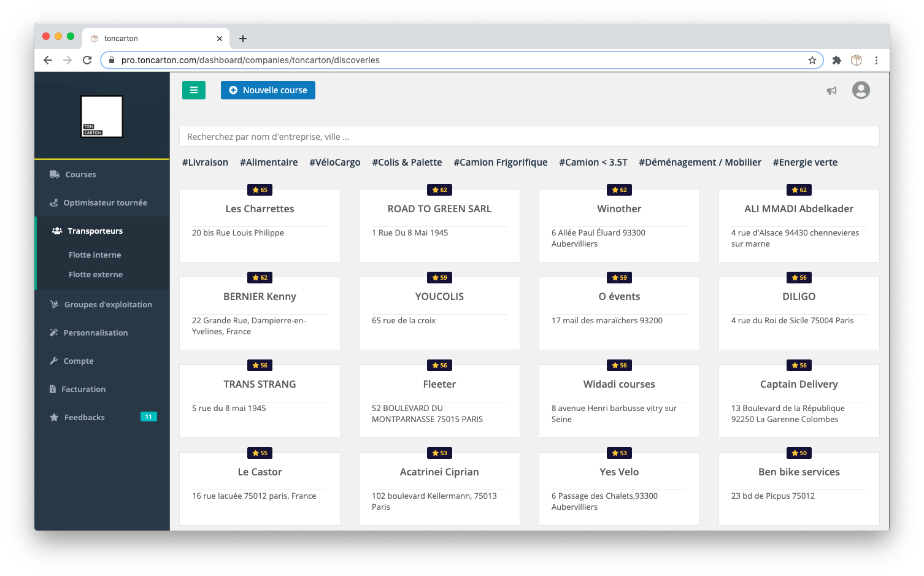Select the #Camion Frigorifique tag filter
Screen dimensions: 924x576
500,163
